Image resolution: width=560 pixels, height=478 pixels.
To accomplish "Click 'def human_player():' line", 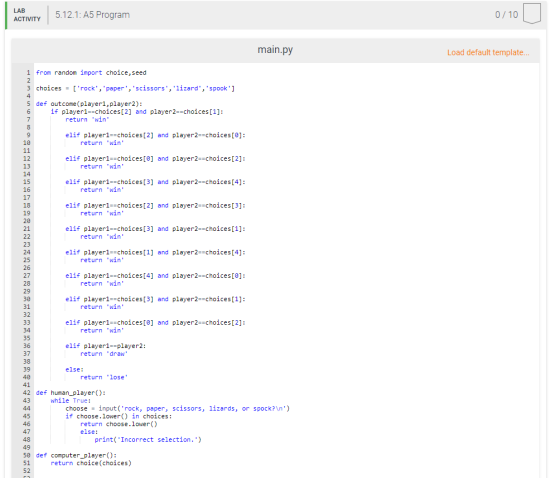I will pyautogui.click(x=71, y=393).
